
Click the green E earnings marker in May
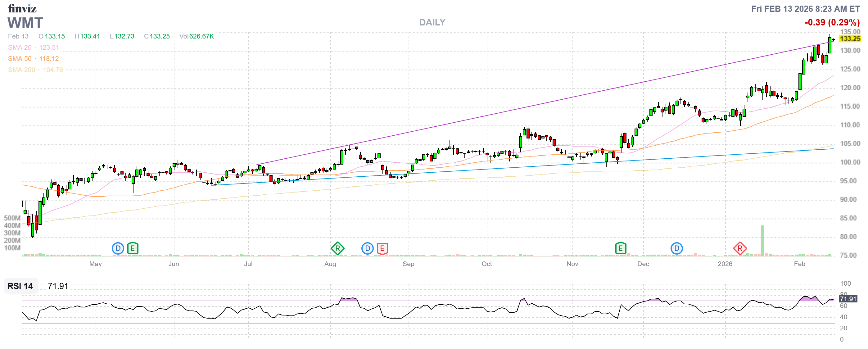tap(133, 249)
